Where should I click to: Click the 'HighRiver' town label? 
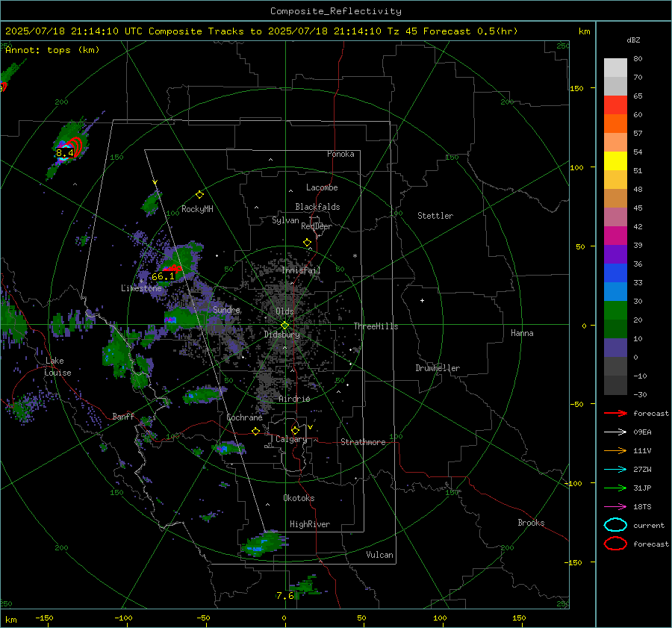(310, 524)
